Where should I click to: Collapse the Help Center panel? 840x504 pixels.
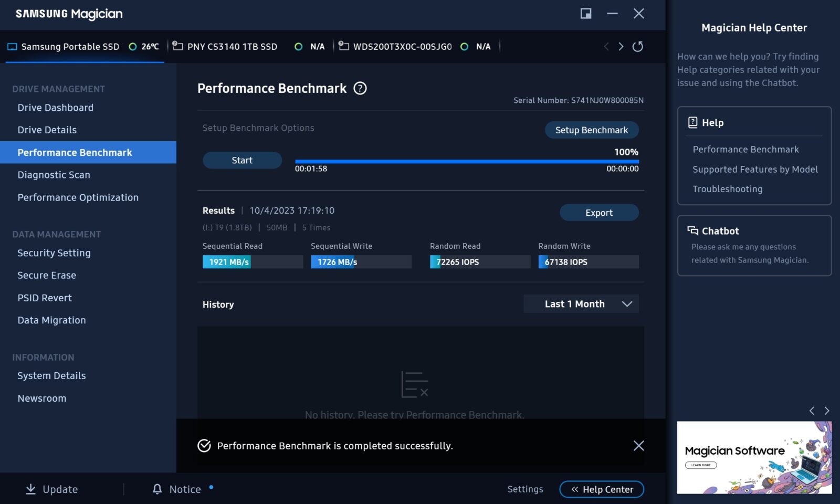tap(602, 489)
